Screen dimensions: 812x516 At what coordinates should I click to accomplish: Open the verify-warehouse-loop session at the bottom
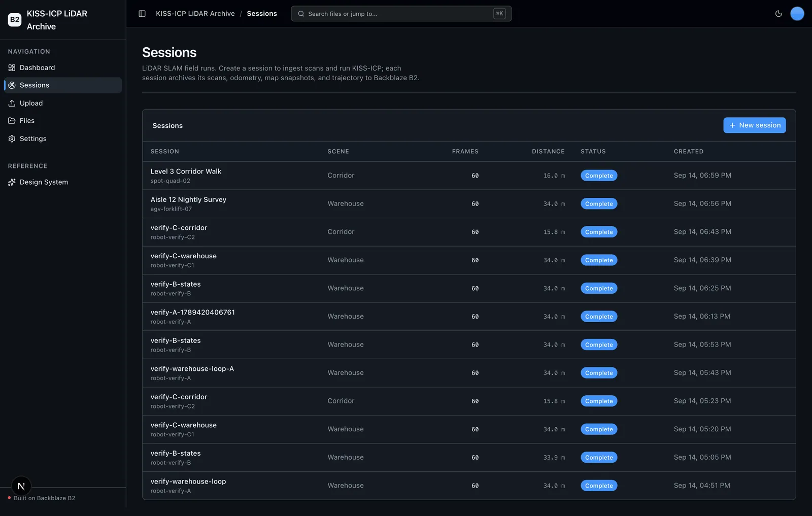188,481
